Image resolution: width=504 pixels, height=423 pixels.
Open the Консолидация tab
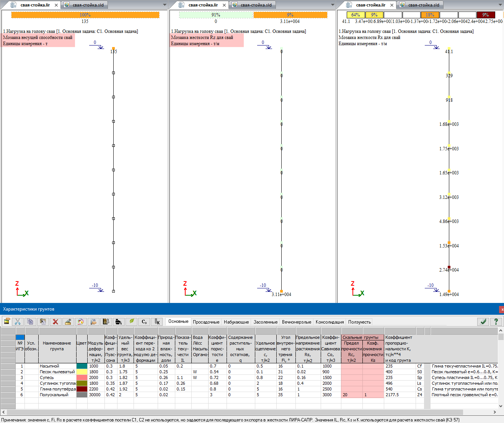[329, 322]
